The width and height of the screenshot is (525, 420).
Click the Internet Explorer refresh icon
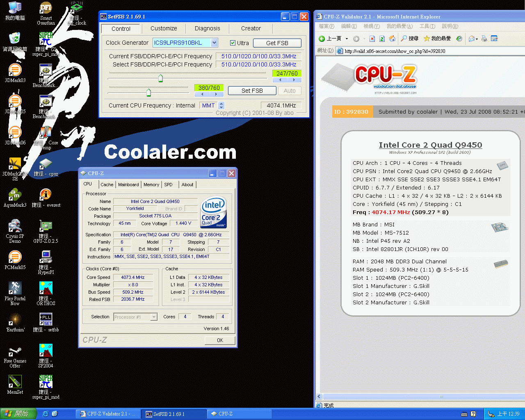(382, 39)
